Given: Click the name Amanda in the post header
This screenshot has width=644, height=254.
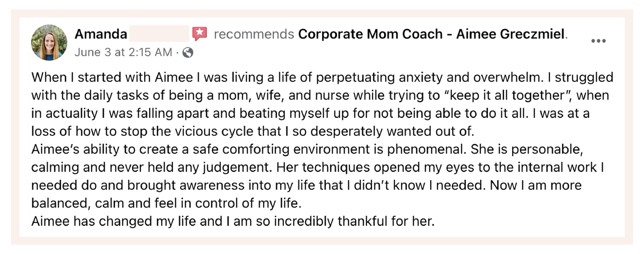Looking at the screenshot, I should [101, 34].
